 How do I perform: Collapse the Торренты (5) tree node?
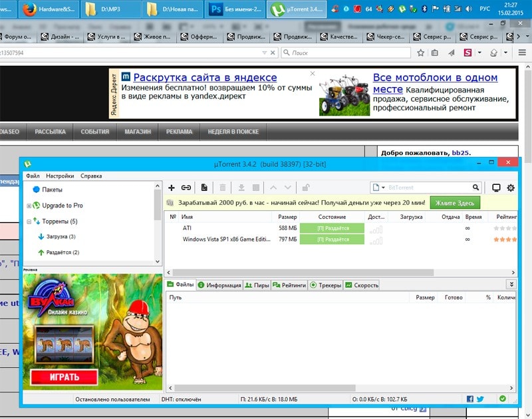29,221
